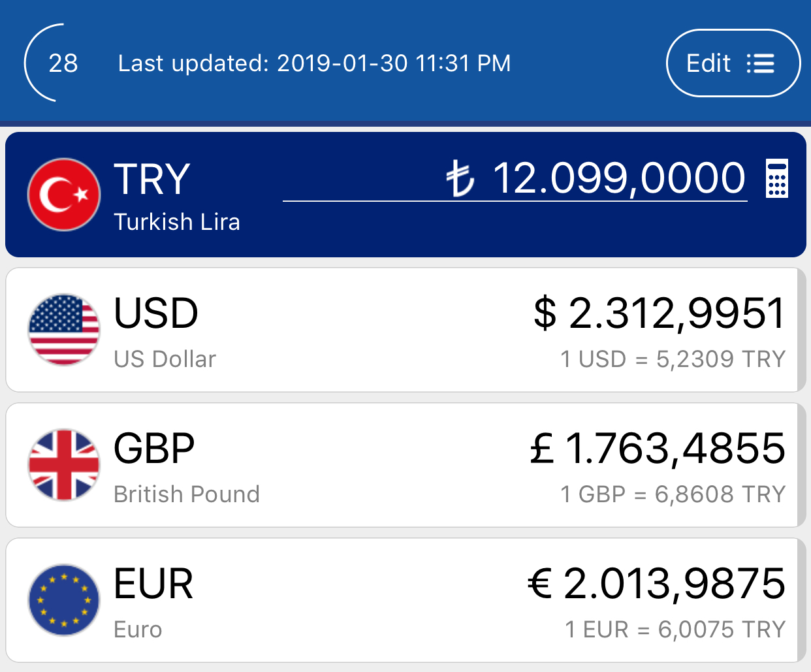Tap the Last updated timestamp text
811x672 pixels.
(314, 63)
